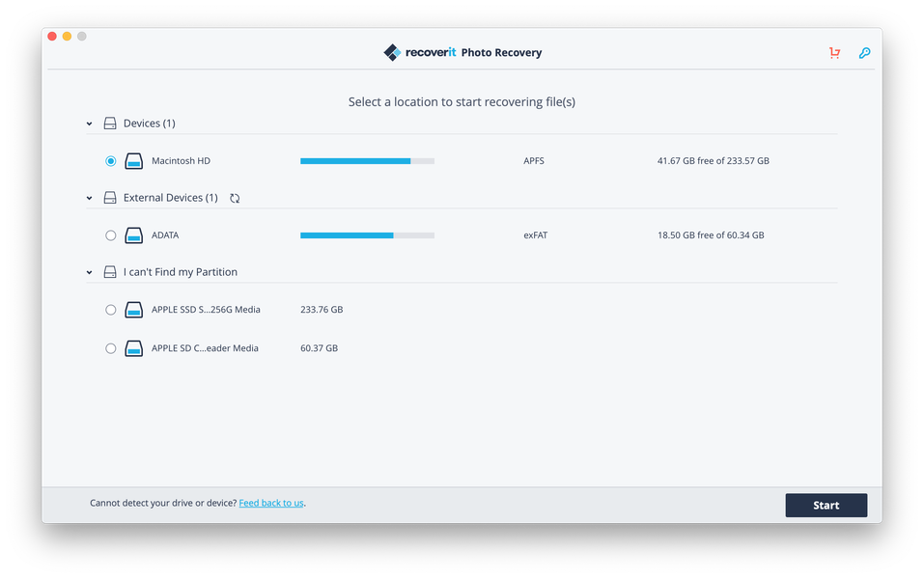This screenshot has width=924, height=578.
Task: Click the ADATA drive icon
Action: point(134,235)
